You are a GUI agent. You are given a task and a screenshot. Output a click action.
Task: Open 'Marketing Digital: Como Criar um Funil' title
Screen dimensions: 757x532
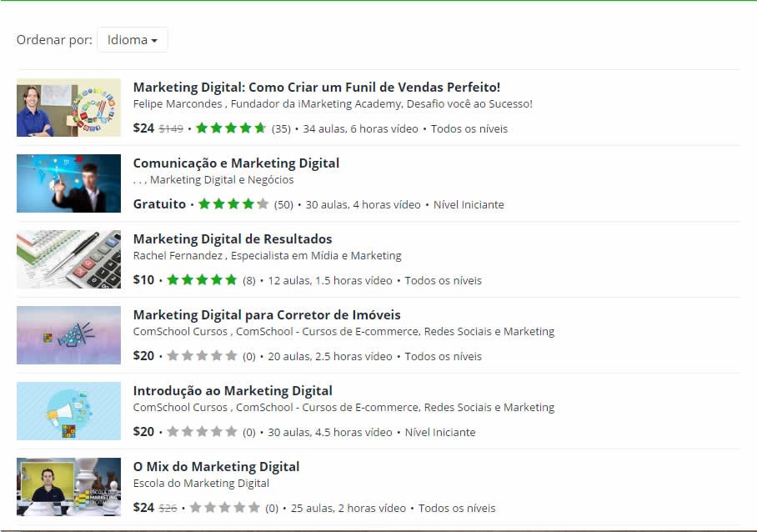pyautogui.click(x=316, y=87)
